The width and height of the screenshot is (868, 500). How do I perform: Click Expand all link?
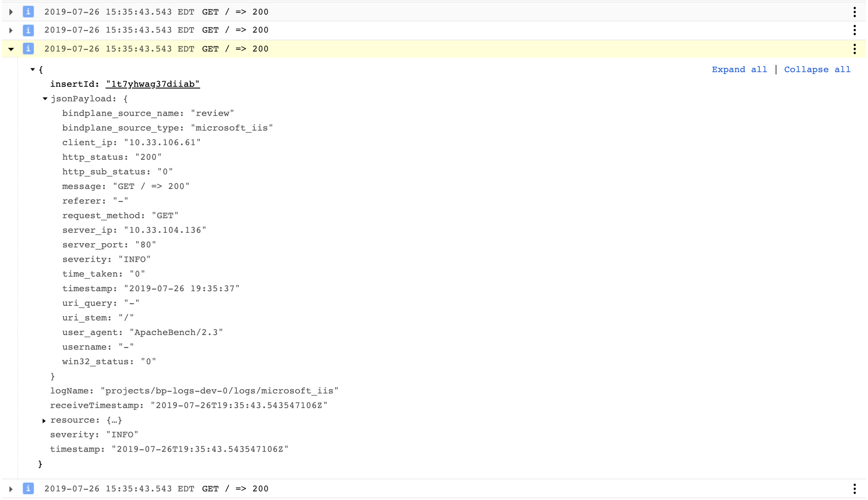[739, 70]
